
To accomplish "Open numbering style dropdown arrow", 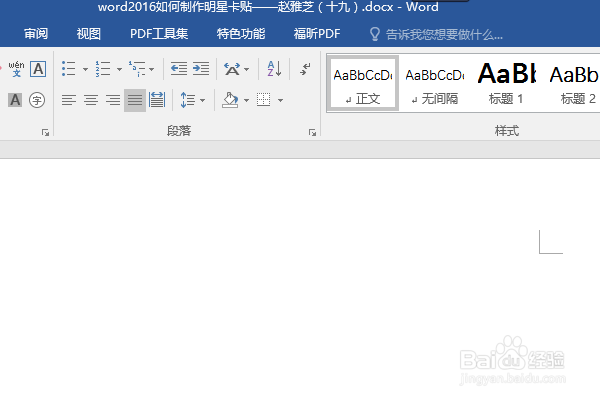I will pos(119,69).
